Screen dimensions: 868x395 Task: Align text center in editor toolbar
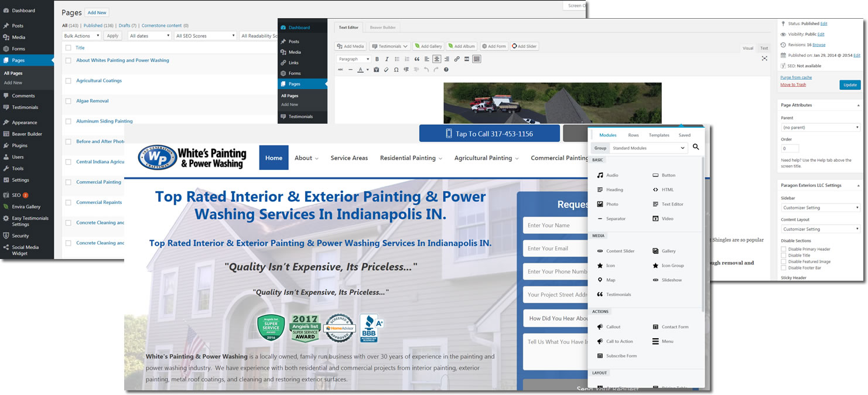point(437,59)
